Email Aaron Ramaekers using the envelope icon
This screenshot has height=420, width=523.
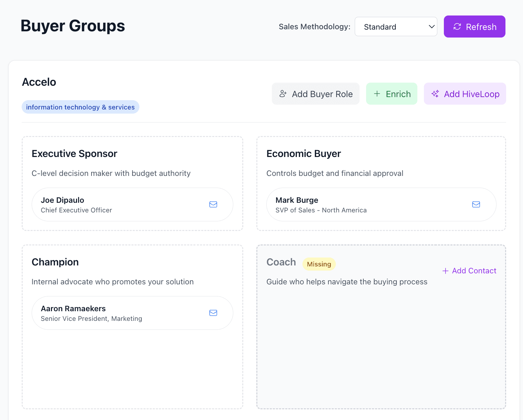tap(213, 313)
